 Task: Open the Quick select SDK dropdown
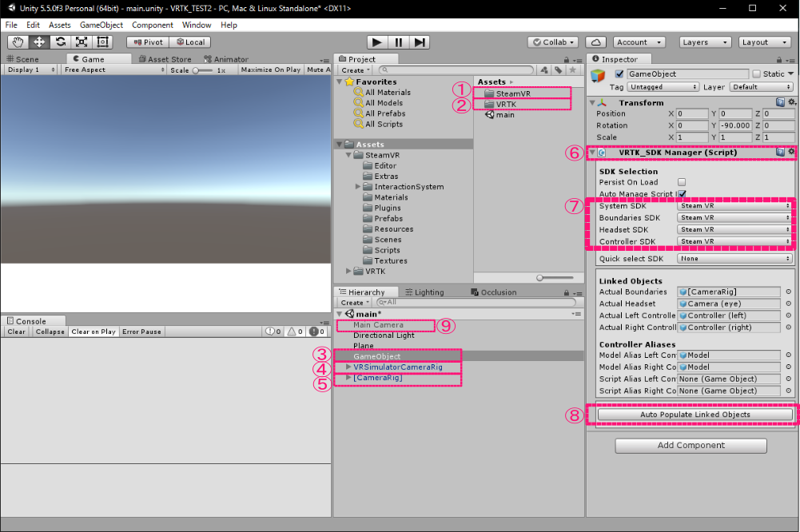click(x=734, y=257)
